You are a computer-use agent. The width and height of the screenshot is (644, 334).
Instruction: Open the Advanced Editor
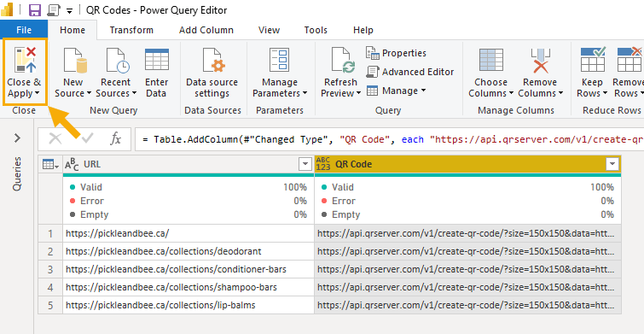click(x=410, y=72)
